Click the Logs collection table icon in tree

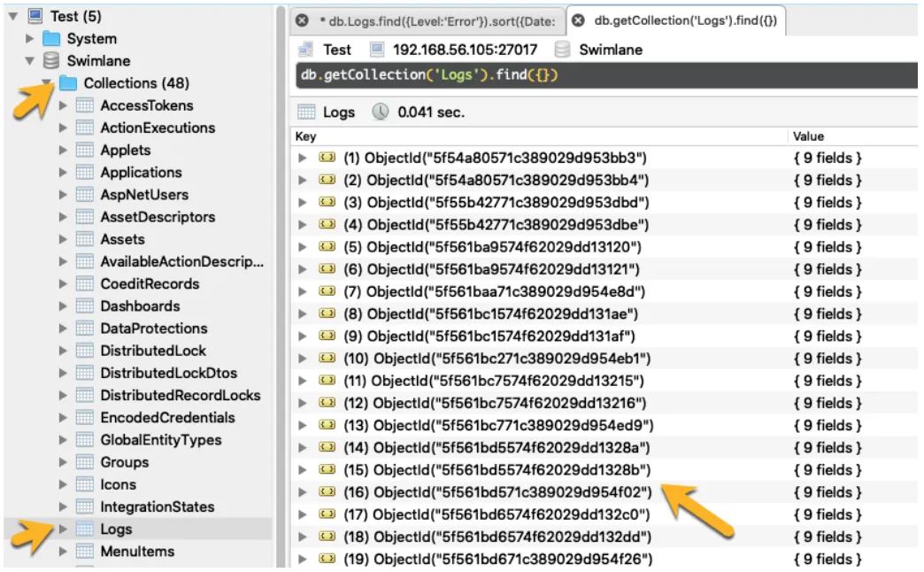(x=85, y=529)
